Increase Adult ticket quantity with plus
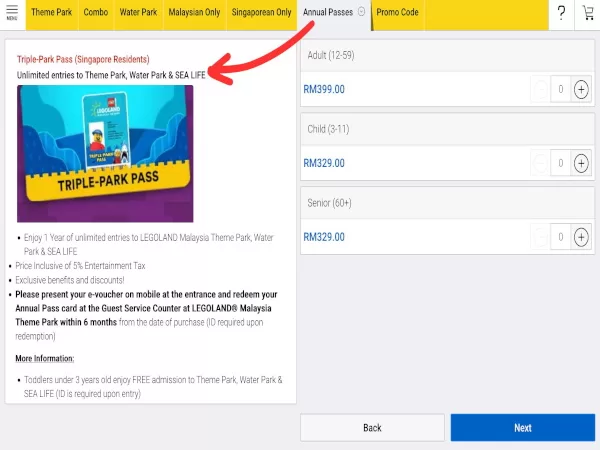This screenshot has height=450, width=600. point(581,89)
